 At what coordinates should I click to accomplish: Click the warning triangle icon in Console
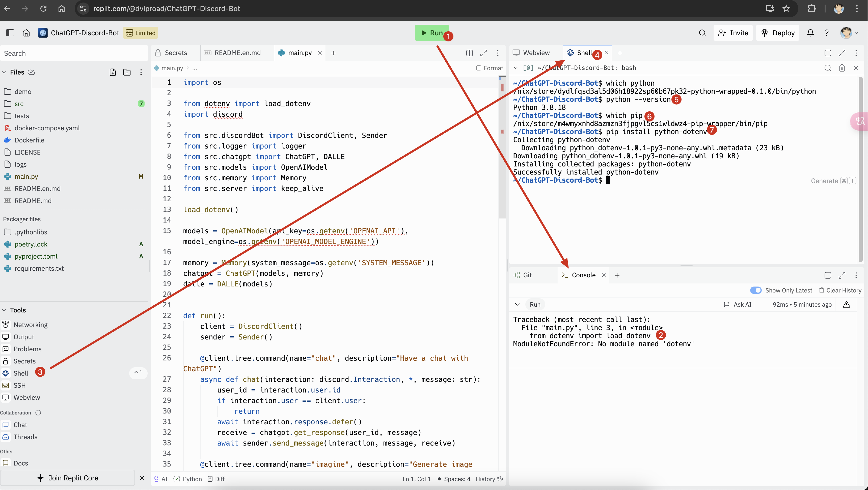click(x=847, y=305)
